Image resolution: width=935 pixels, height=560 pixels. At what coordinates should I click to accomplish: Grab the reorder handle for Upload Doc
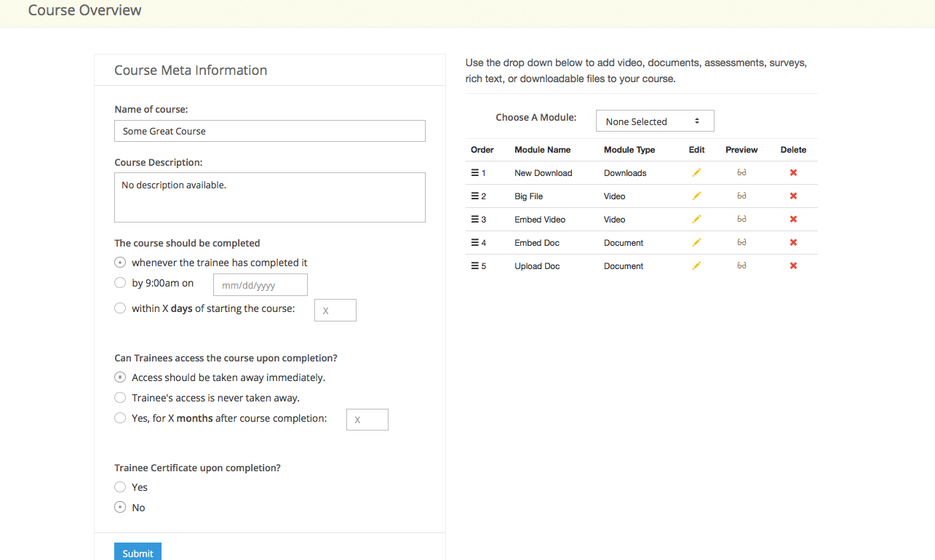click(474, 265)
